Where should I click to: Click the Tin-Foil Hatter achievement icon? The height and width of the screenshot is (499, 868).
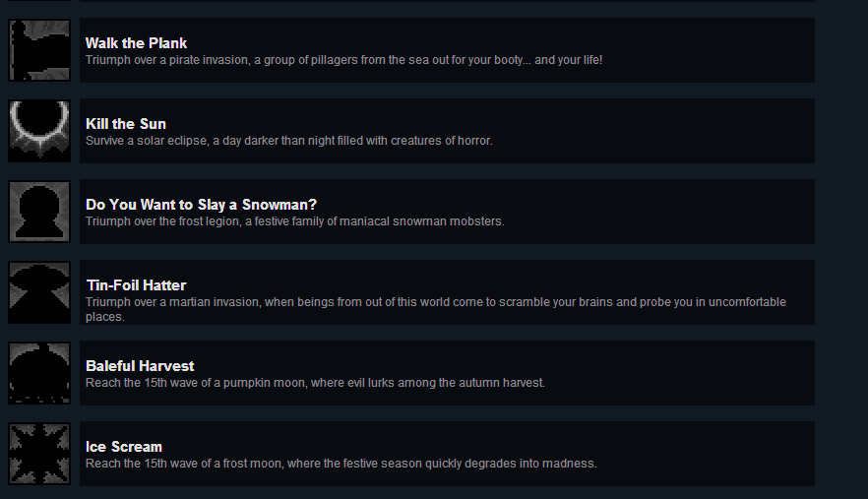pyautogui.click(x=39, y=292)
